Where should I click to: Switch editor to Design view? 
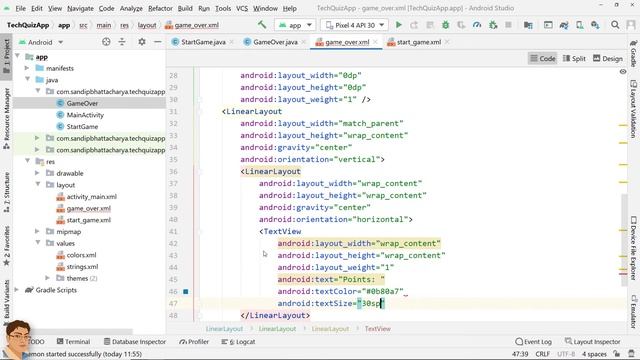(608, 58)
